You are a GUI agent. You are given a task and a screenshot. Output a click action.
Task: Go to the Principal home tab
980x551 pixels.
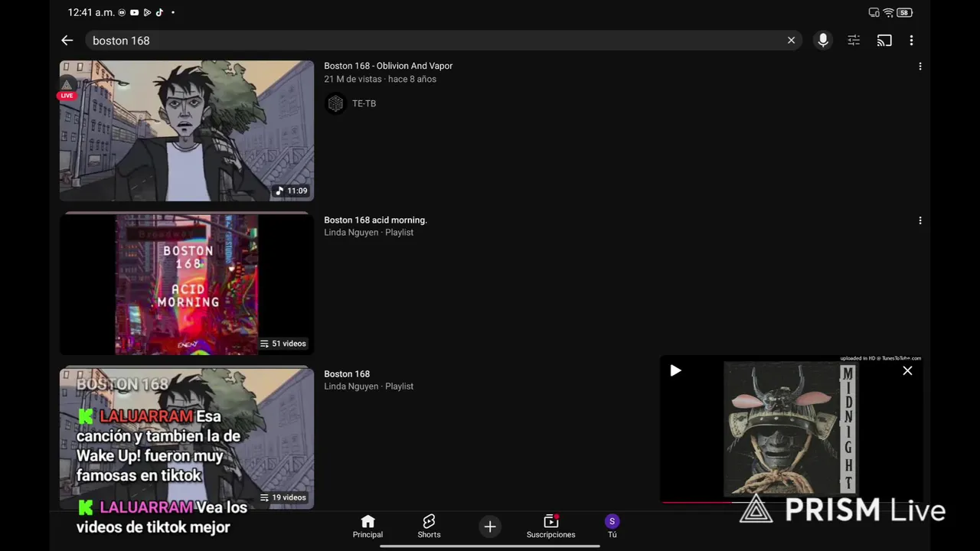tap(367, 527)
